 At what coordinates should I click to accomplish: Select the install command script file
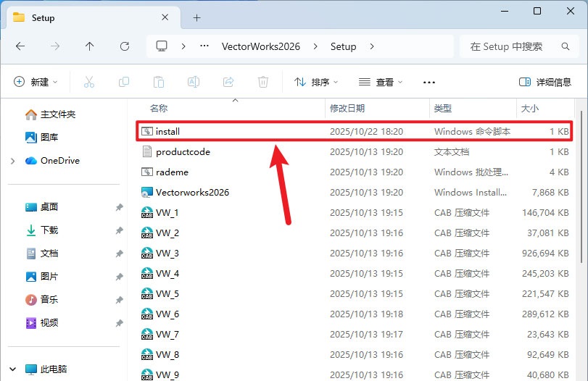pos(167,132)
